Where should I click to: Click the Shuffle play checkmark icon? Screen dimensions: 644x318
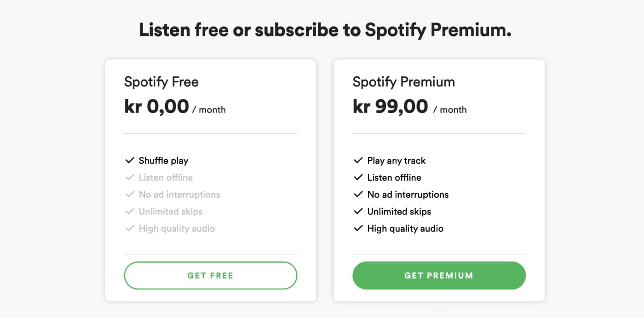(x=129, y=160)
